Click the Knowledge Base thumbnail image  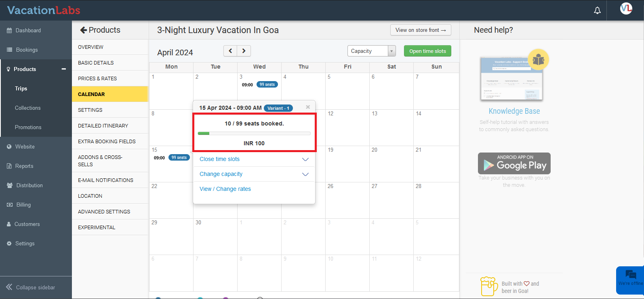511,79
